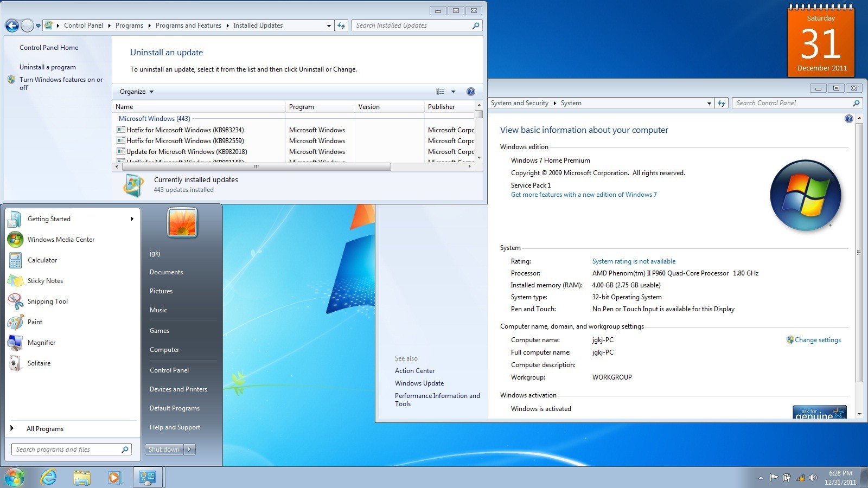Click the System window vertical scrollbar

[859, 252]
